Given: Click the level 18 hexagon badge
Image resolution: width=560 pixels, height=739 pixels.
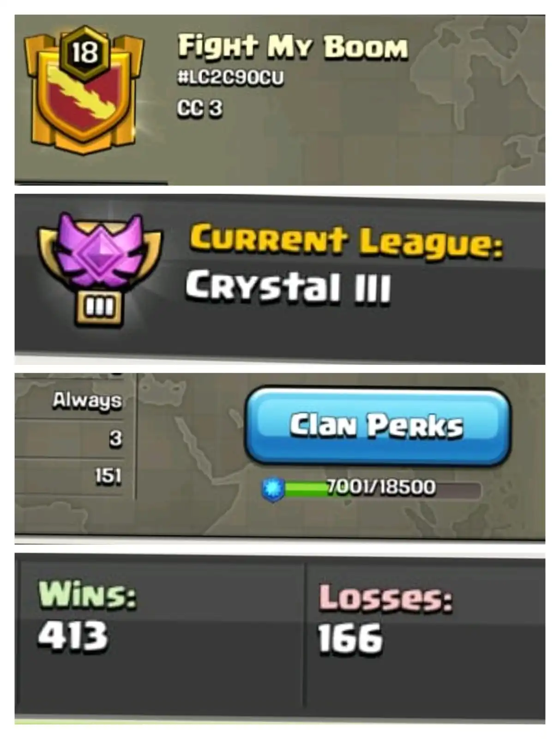Looking at the screenshot, I should (85, 52).
